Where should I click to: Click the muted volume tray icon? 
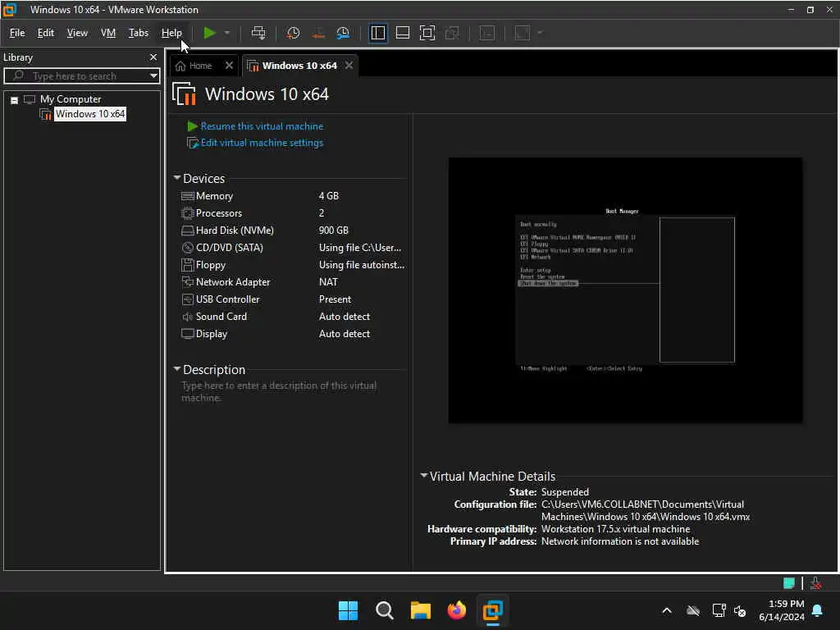point(740,610)
